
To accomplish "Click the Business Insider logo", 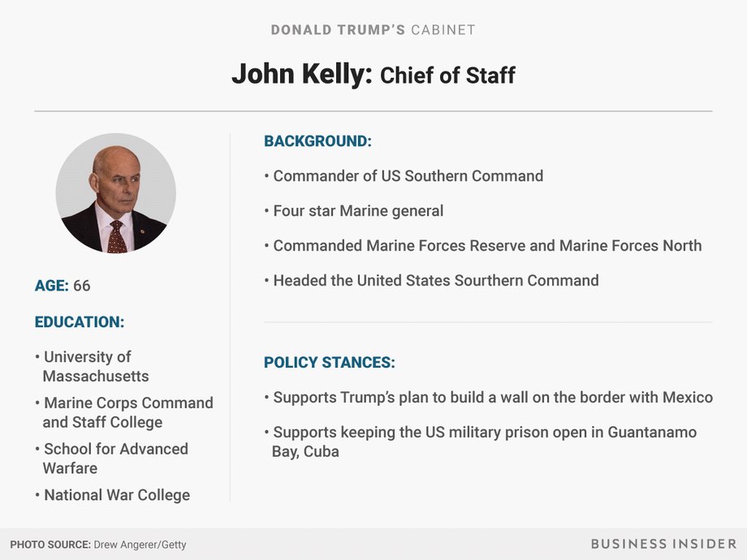I will click(x=663, y=544).
